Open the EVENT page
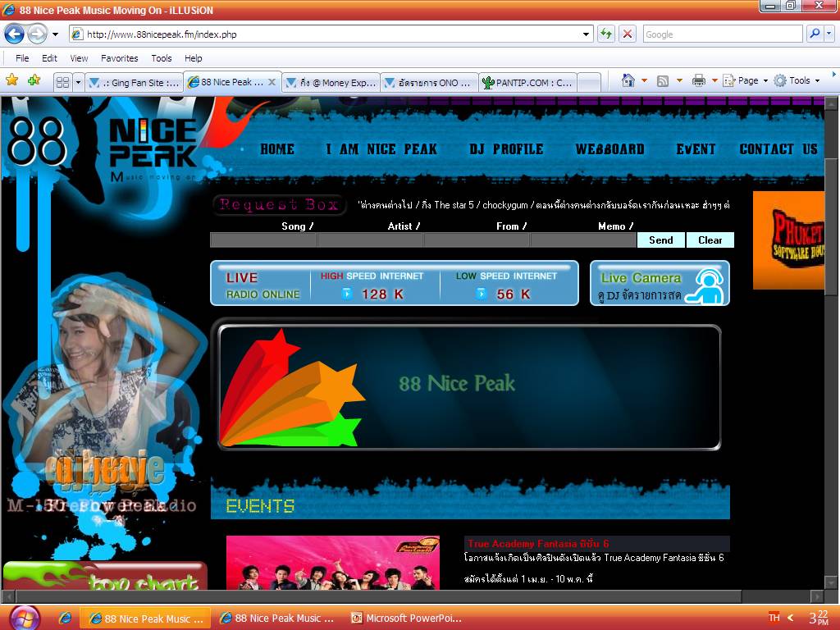This screenshot has width=840, height=630. [x=696, y=149]
